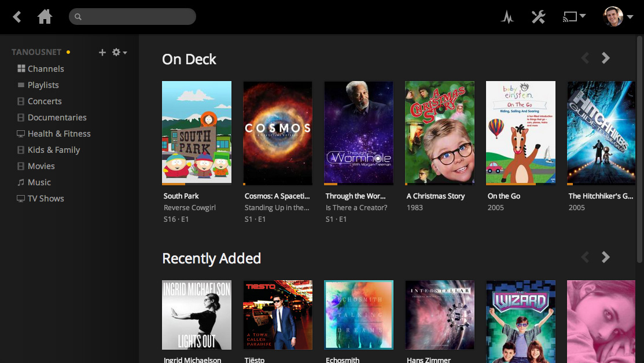The width and height of the screenshot is (644, 363).
Task: Open the Recently Added section heading
Action: pos(212,259)
